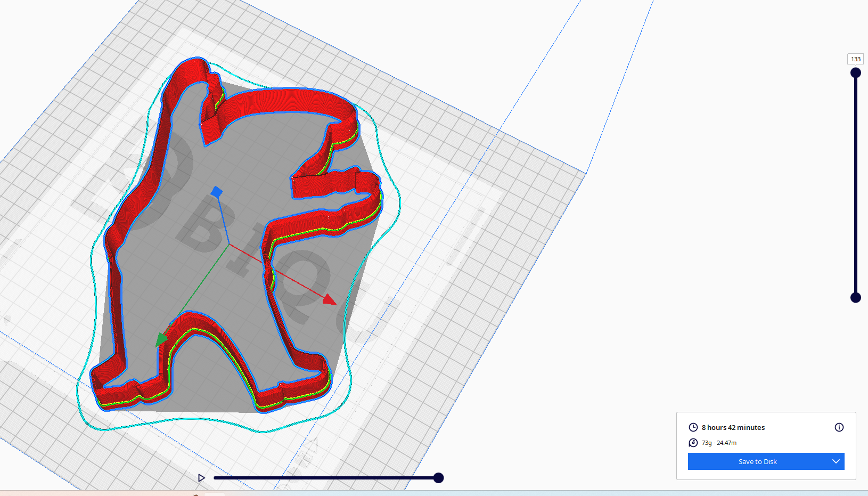This screenshot has height=496, width=868.
Task: Click the layer number field showing 133
Action: (x=856, y=59)
